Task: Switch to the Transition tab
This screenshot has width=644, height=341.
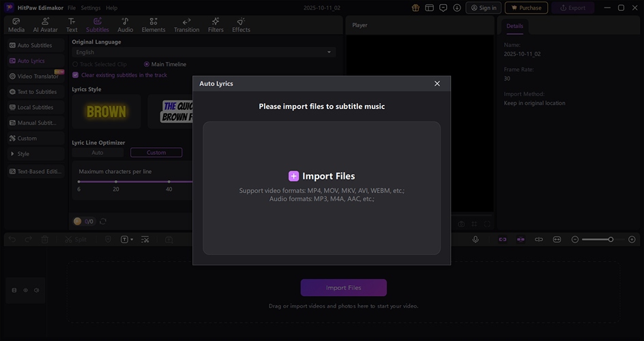Action: pos(186,25)
